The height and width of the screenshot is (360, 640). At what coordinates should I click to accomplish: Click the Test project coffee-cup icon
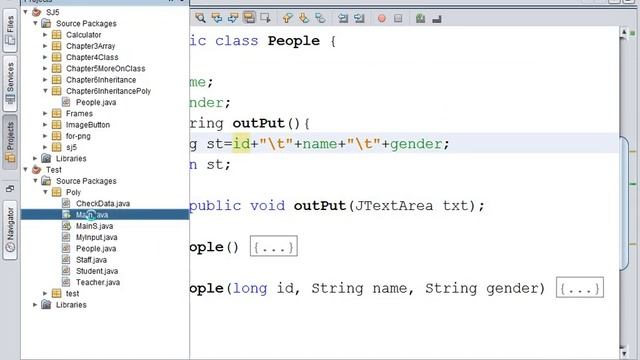37,169
